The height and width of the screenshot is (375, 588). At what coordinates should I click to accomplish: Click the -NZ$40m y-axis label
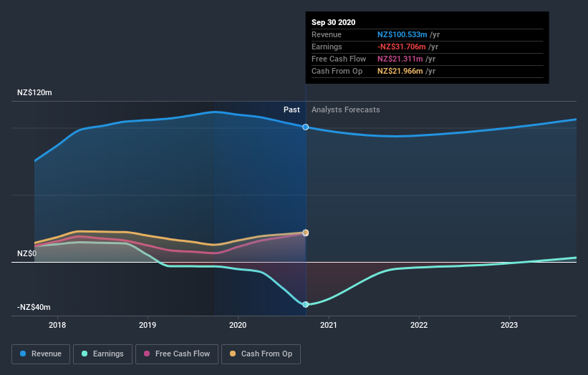point(34,307)
